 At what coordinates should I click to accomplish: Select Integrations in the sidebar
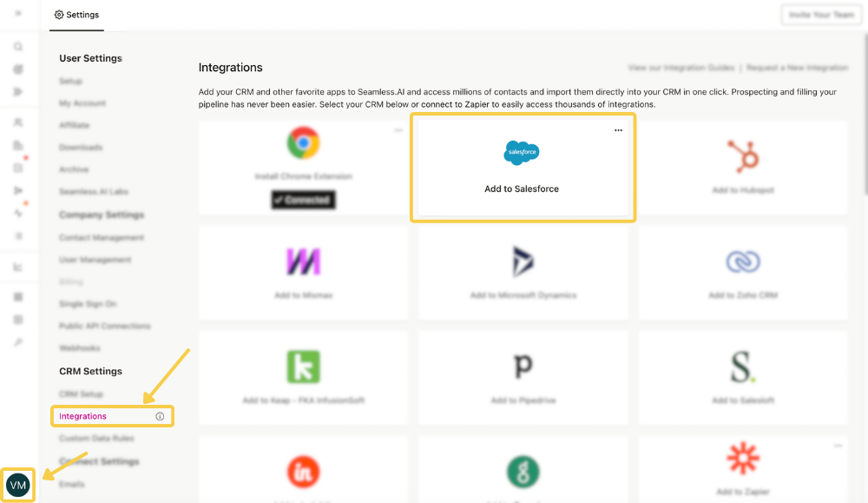click(82, 416)
